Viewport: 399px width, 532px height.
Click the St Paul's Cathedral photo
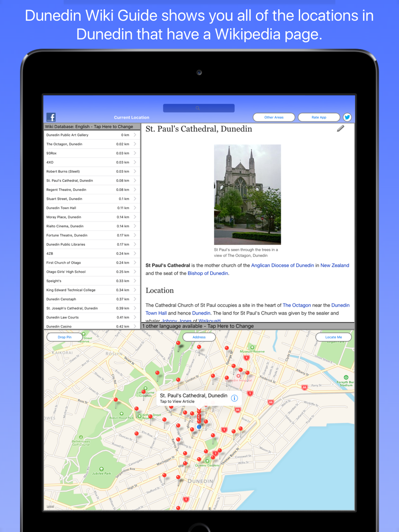(x=247, y=195)
